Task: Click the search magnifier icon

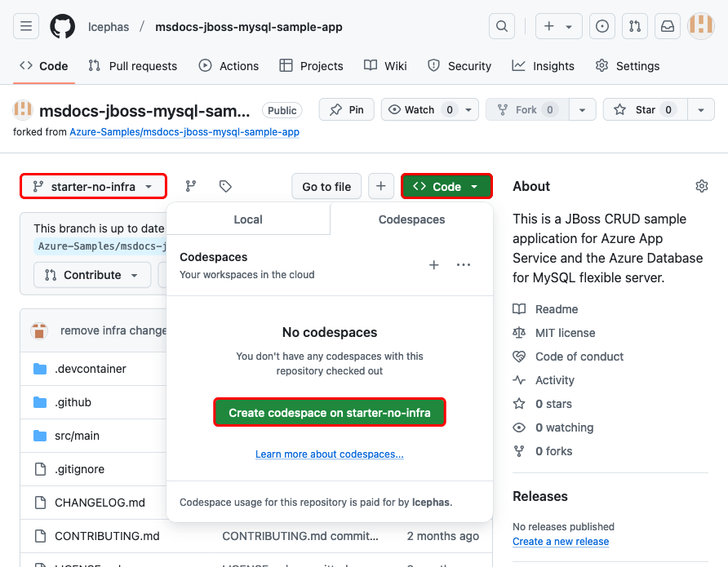Action: (x=501, y=25)
